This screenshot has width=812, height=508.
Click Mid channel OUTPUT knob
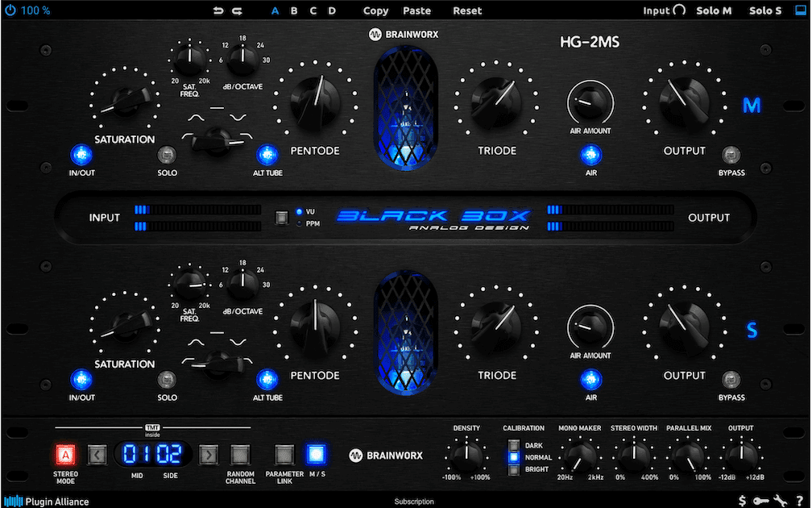[684, 103]
